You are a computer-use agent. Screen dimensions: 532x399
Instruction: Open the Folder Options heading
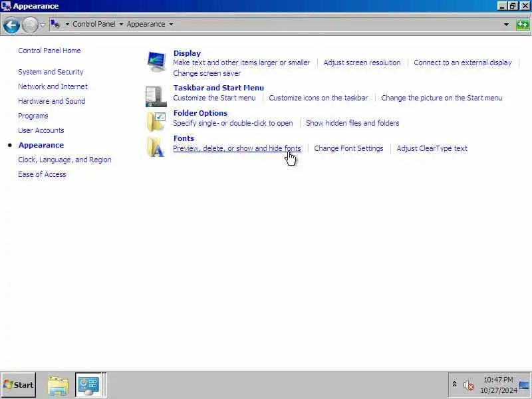click(200, 113)
